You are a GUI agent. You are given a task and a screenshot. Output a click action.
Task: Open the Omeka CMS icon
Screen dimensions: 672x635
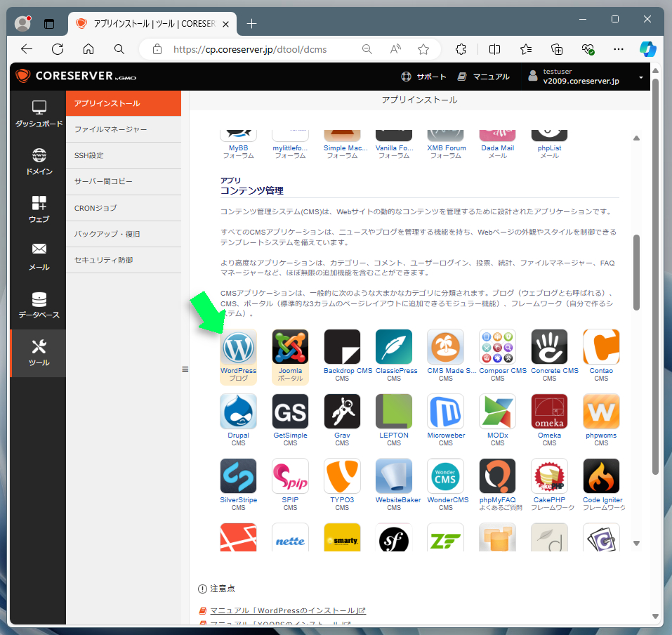[x=549, y=412]
